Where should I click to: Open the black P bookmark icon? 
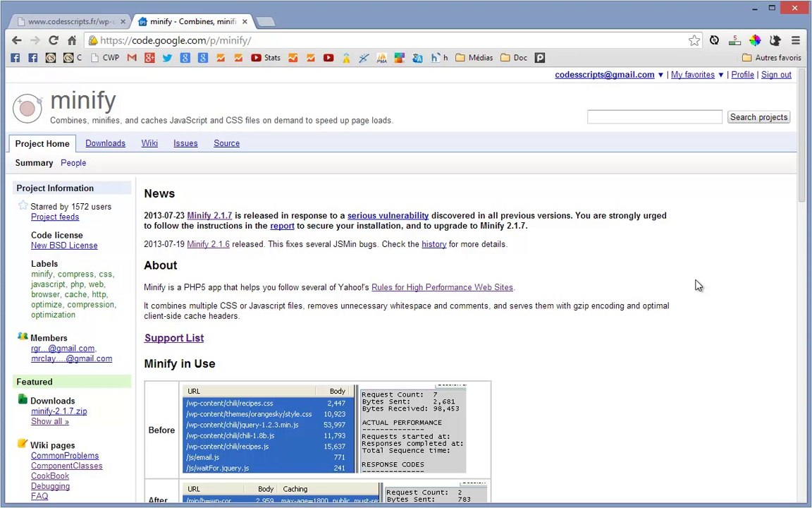click(x=540, y=58)
